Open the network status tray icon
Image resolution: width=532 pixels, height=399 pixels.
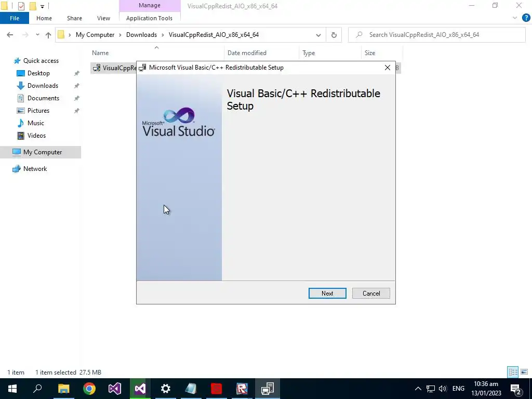pos(431,389)
